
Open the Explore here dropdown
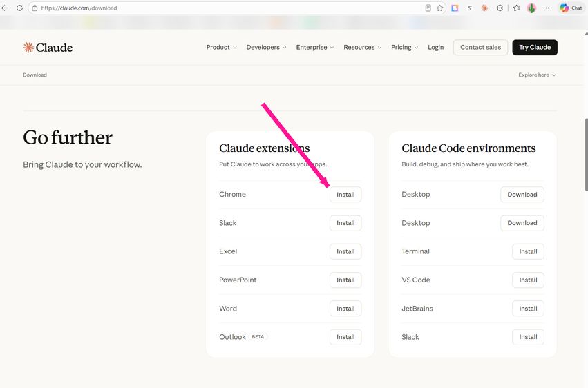(x=537, y=75)
